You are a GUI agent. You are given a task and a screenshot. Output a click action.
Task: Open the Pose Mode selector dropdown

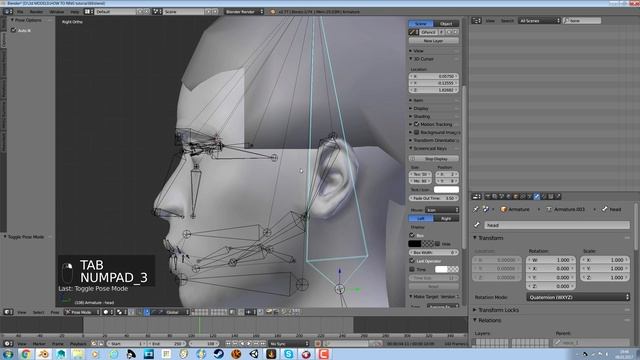tap(82, 312)
